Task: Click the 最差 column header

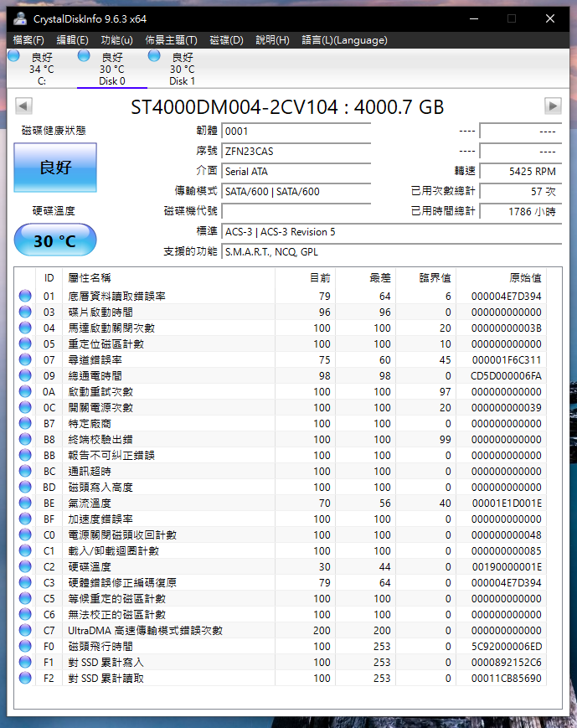Action: [365, 277]
